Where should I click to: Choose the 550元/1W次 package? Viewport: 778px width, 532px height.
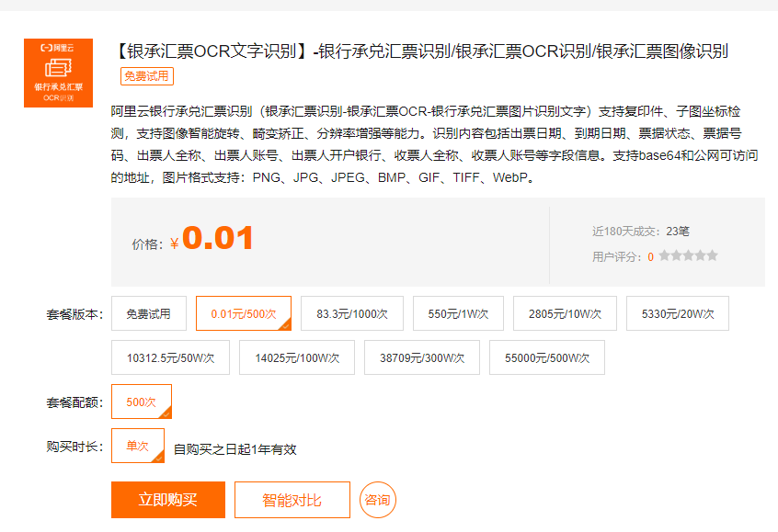pyautogui.click(x=458, y=313)
